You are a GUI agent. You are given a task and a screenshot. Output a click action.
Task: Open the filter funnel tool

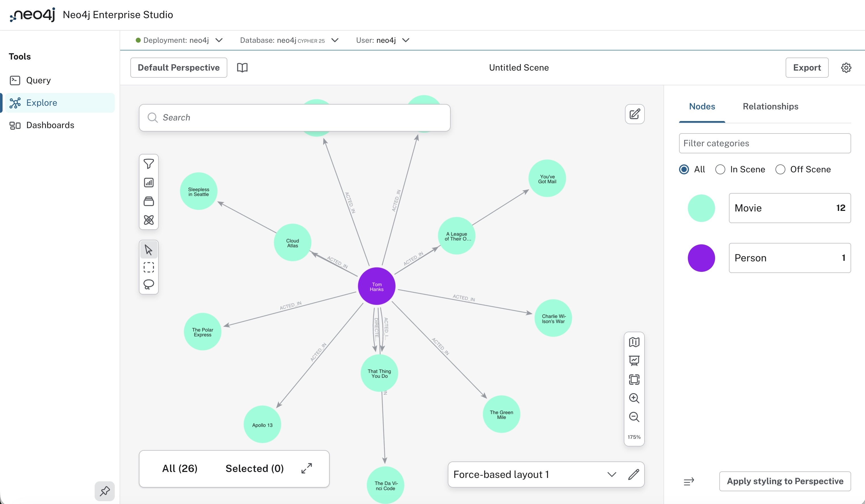[149, 164]
